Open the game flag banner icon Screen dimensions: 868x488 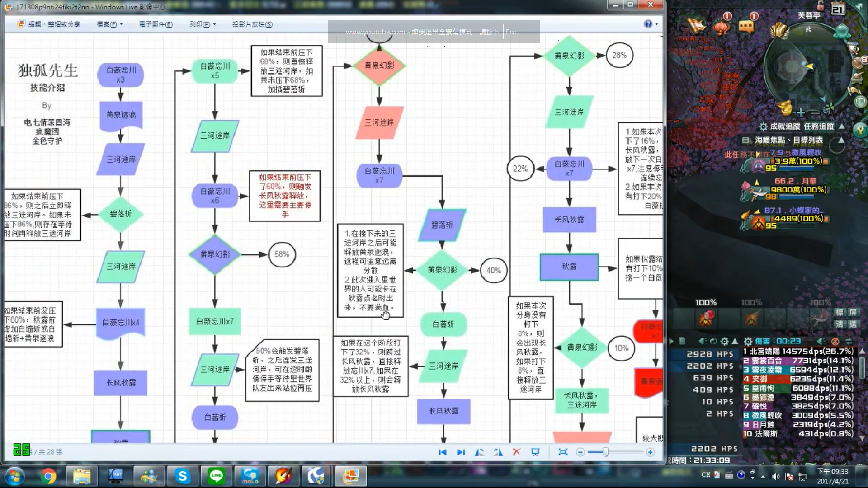[x=696, y=26]
